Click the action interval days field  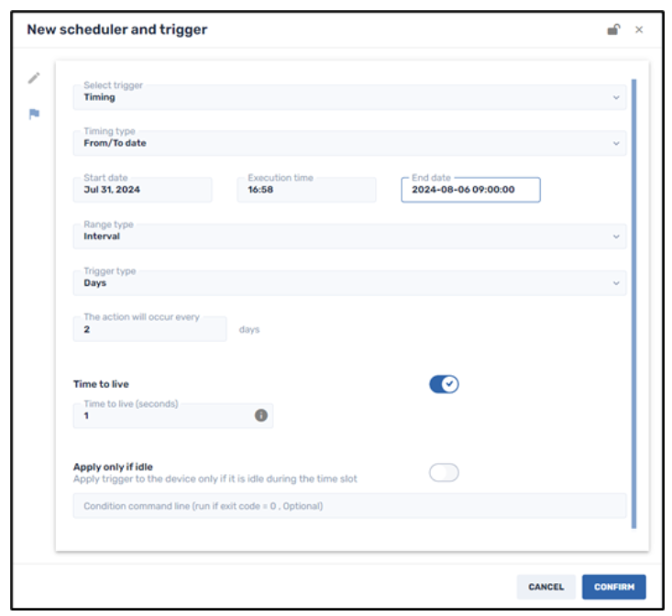[x=149, y=329]
